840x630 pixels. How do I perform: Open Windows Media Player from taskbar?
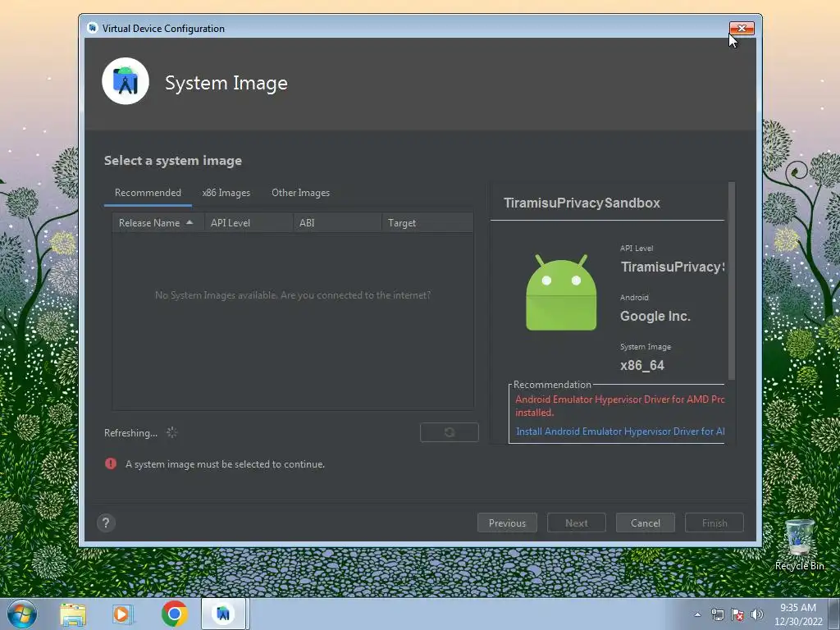click(x=122, y=614)
